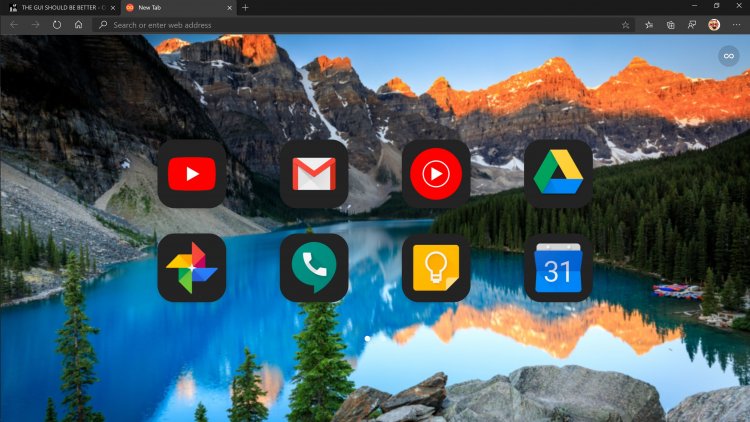Open the Google Keep lightbulb tile
Image resolution: width=750 pixels, height=422 pixels.
436,267
